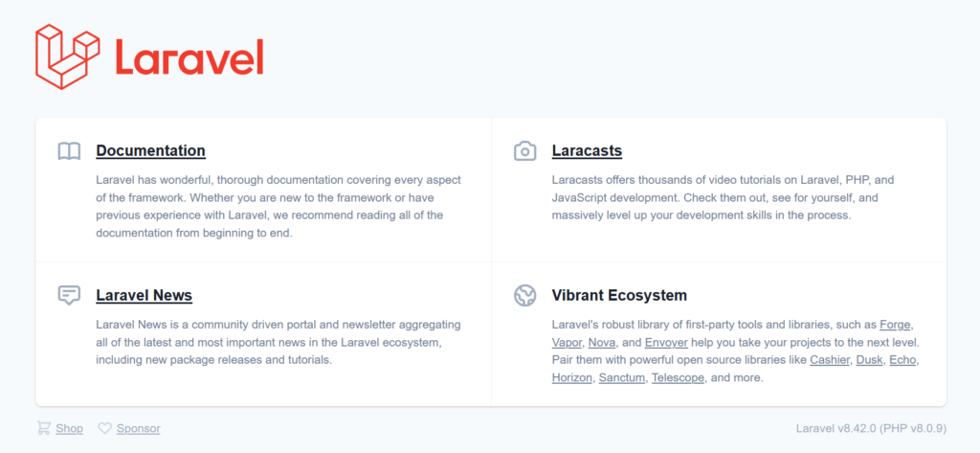Open the Envoyer link
Viewport: 980px width, 453px height.
666,342
